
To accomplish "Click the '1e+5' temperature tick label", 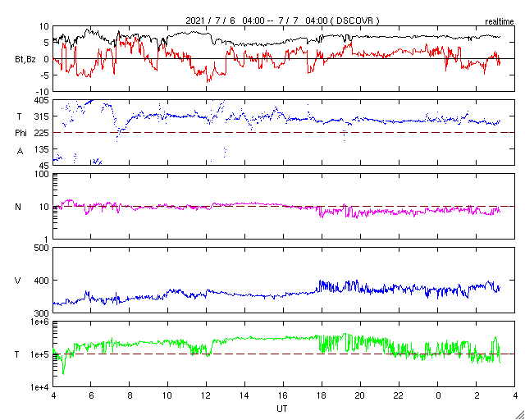I will [39, 354].
